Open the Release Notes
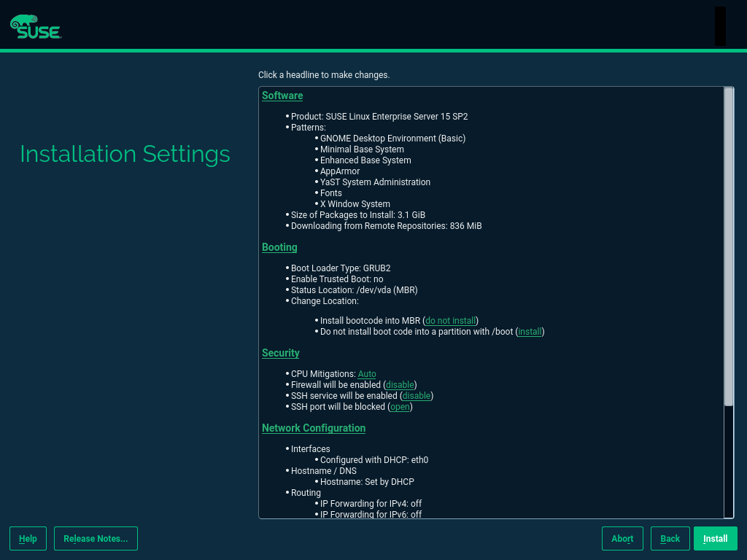This screenshot has width=747, height=560. click(x=96, y=539)
